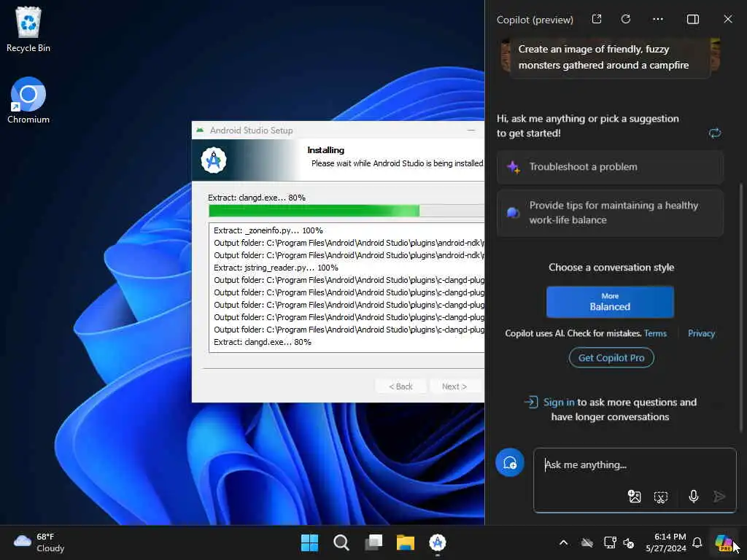747x560 pixels.
Task: Click the Android Studio logo in setup header
Action: point(214,160)
